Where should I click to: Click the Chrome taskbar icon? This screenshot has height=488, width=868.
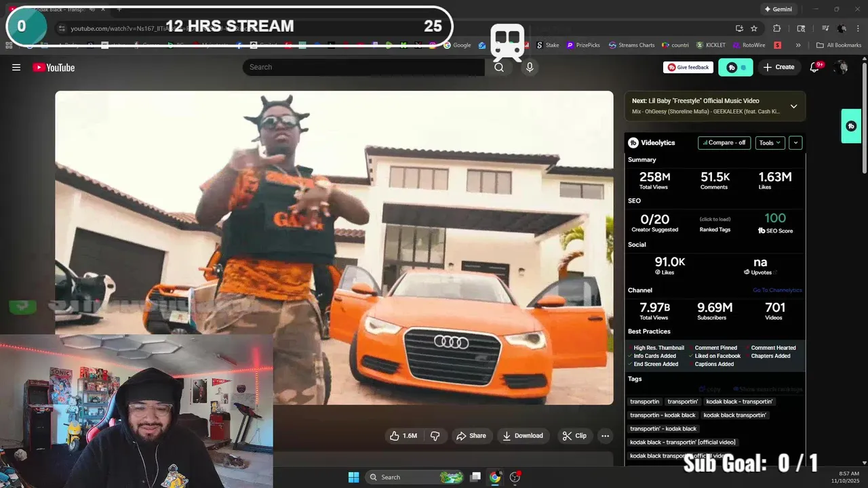point(495,477)
